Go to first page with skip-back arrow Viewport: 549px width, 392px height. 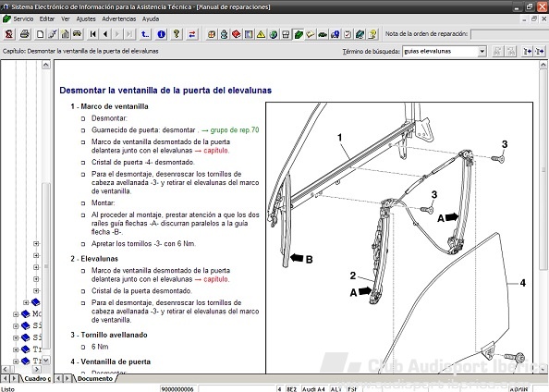[92, 34]
